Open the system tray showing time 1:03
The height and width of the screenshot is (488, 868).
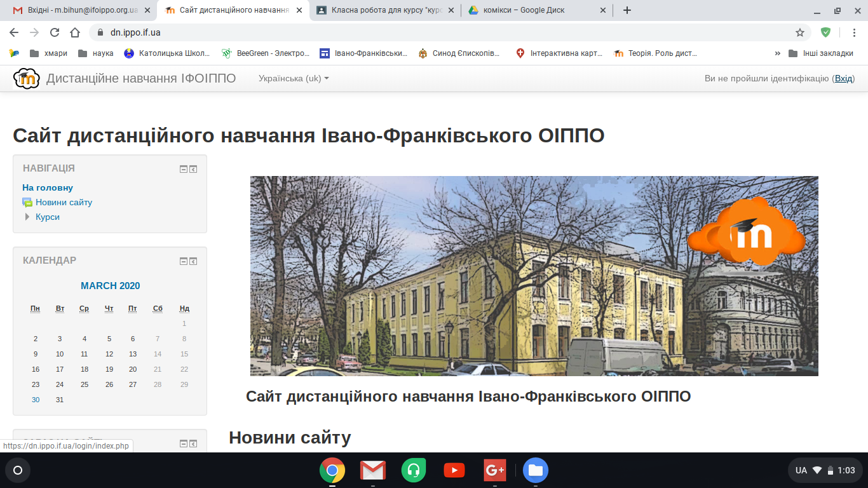tap(825, 470)
